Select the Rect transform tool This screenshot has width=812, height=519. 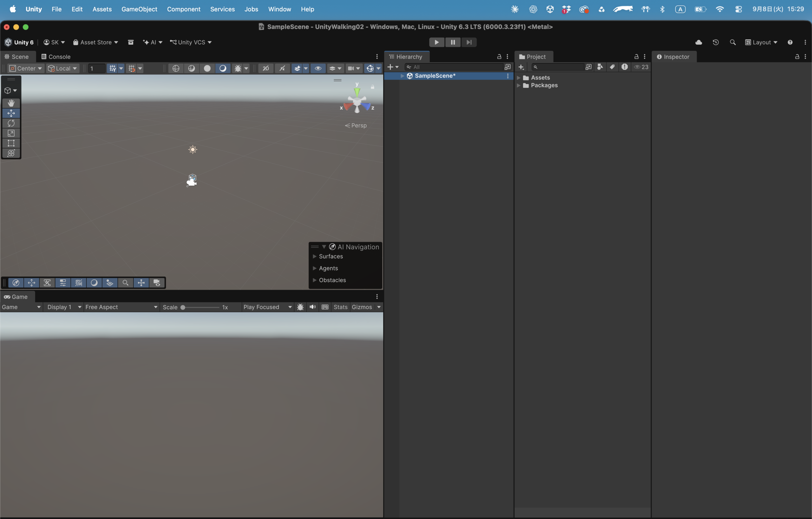click(11, 143)
